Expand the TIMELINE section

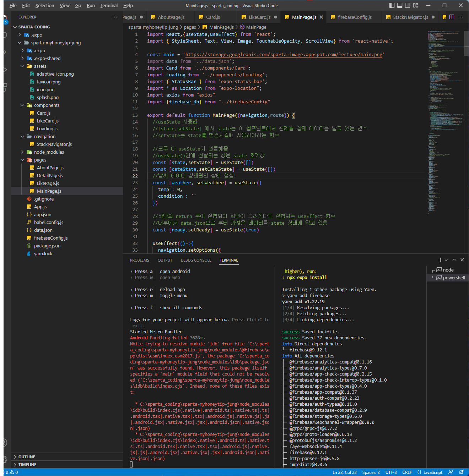point(27,465)
